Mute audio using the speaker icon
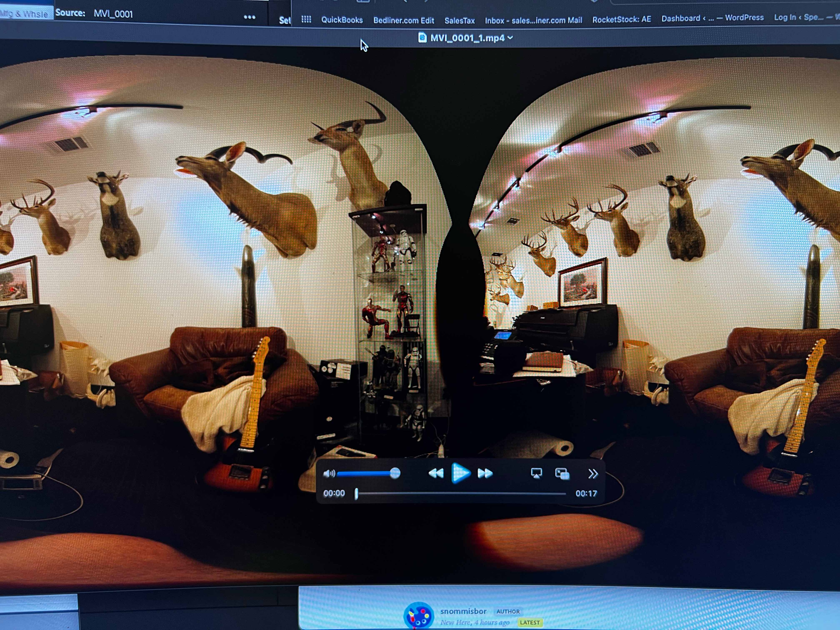 pyautogui.click(x=329, y=473)
